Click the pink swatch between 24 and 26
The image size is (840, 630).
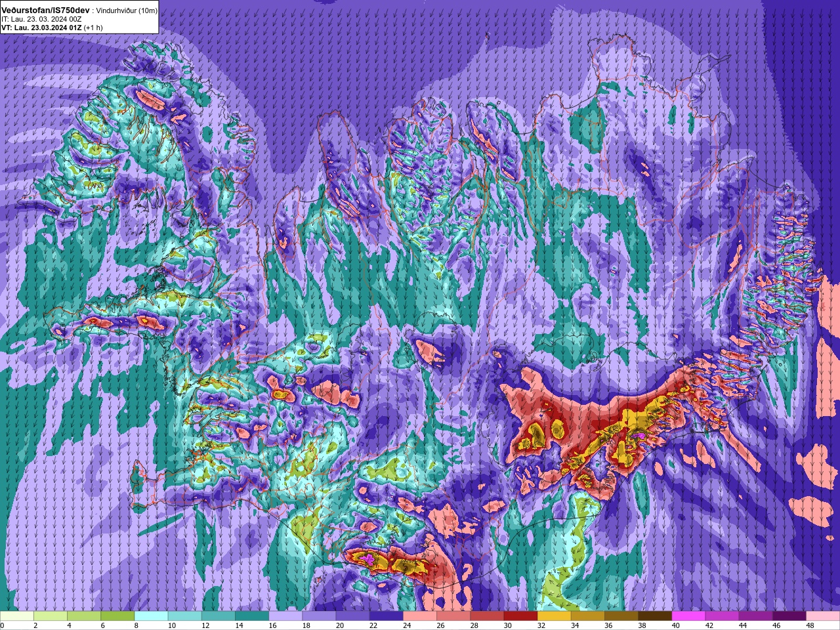[420, 616]
